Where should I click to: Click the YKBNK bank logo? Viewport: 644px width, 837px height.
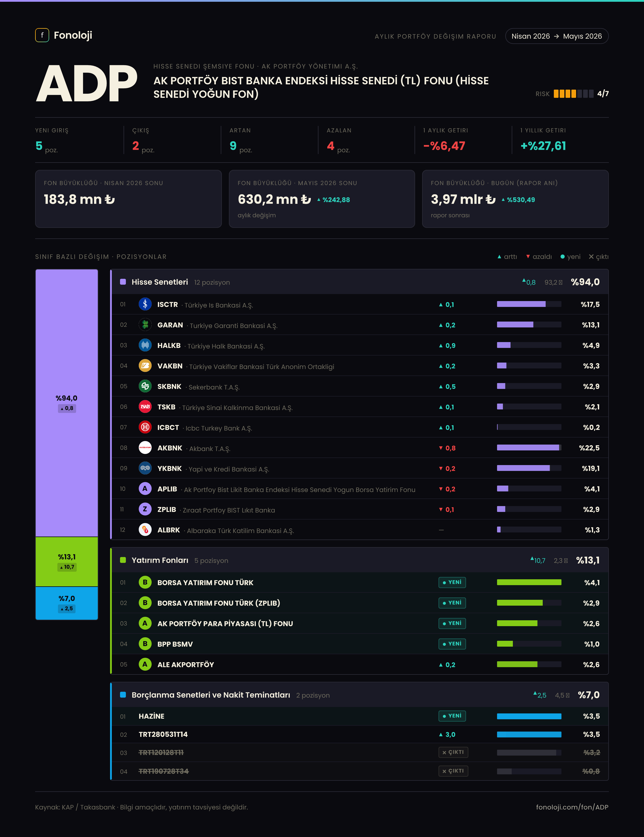coord(145,468)
